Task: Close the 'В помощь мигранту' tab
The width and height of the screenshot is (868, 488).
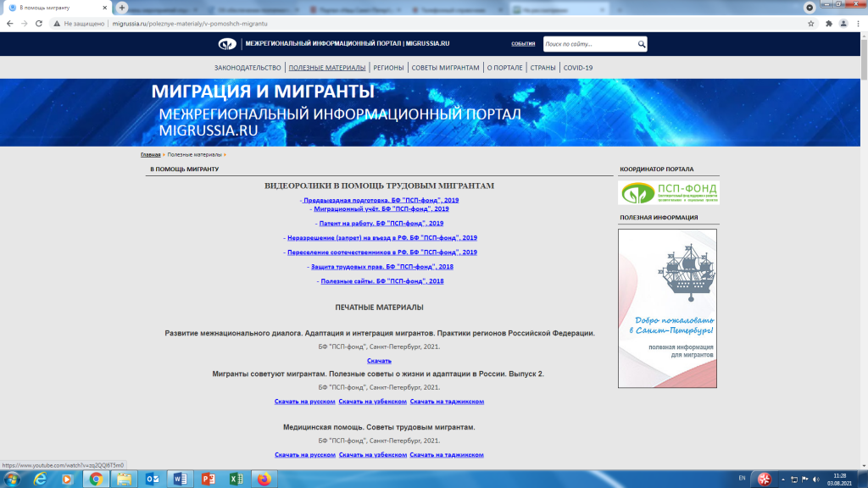Action: click(x=104, y=8)
